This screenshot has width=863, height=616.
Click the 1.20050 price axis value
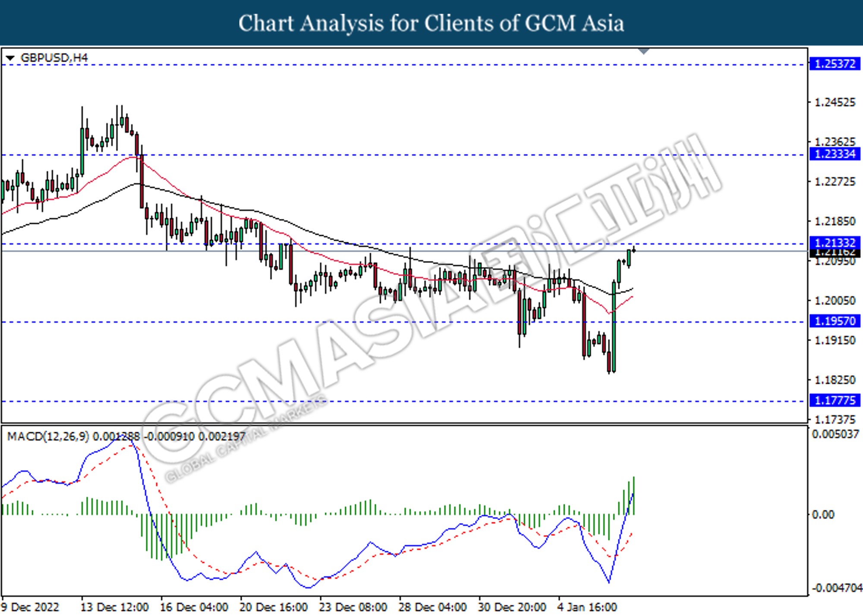(x=835, y=301)
